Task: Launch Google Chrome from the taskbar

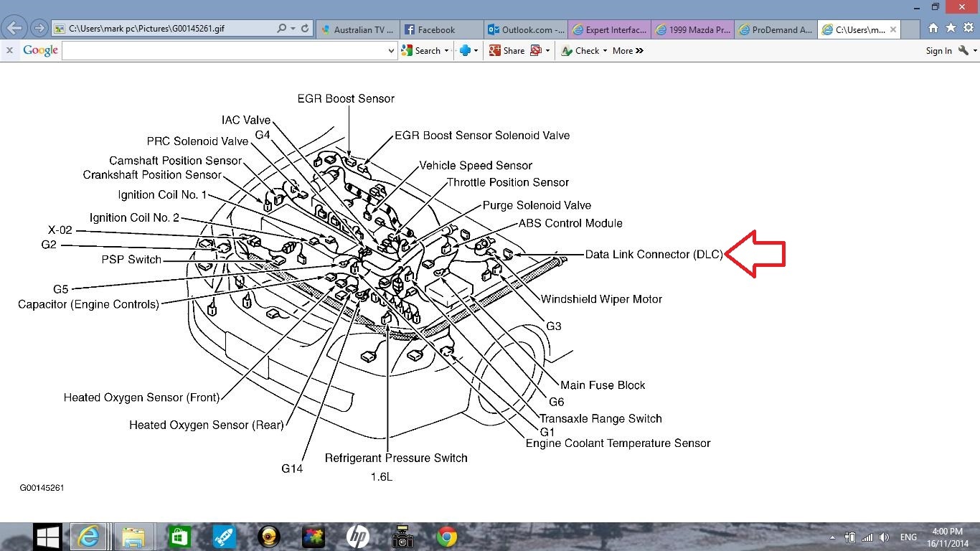Action: (447, 537)
